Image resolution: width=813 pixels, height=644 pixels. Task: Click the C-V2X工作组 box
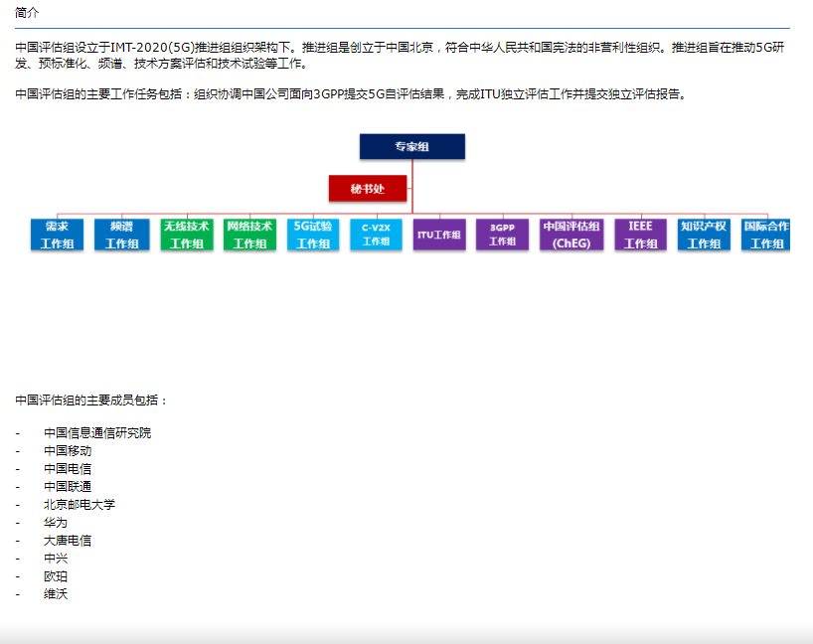point(376,235)
